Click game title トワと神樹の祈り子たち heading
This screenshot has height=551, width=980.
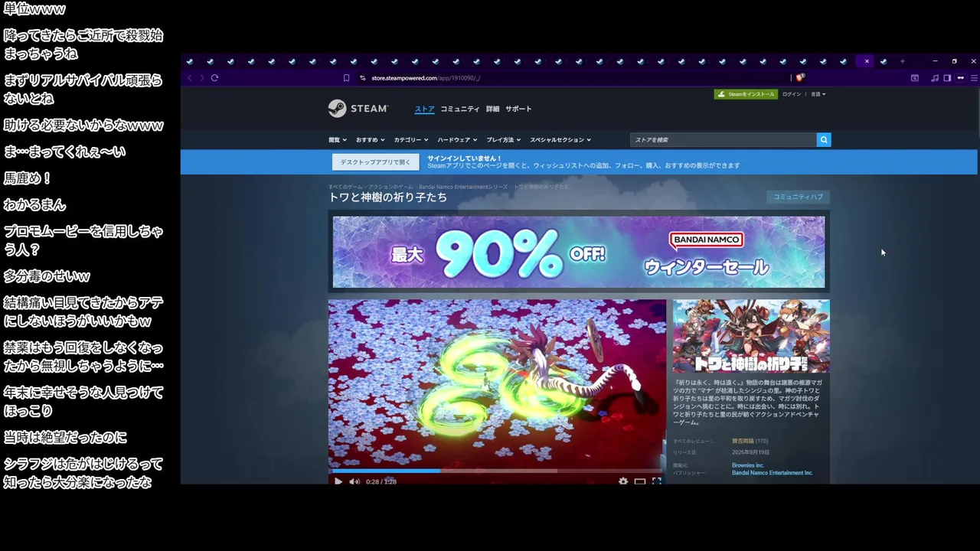[387, 197]
